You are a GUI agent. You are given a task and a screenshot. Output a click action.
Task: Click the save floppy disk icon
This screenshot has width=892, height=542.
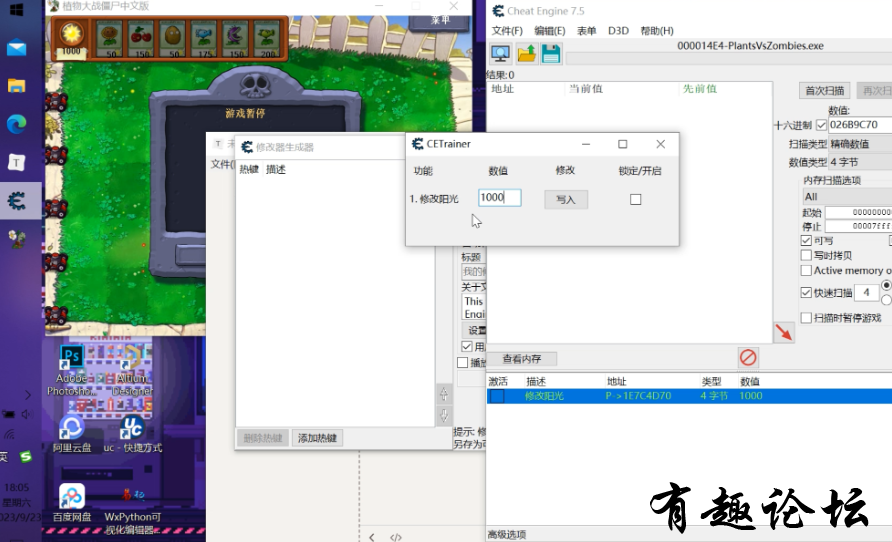(x=551, y=53)
